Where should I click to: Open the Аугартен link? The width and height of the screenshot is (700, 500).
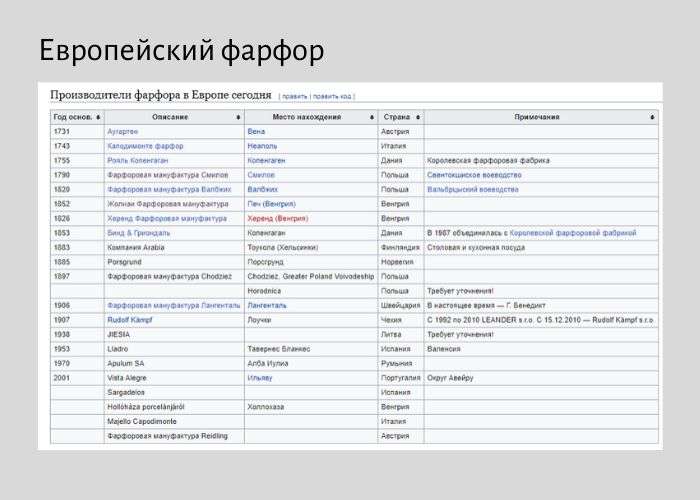coord(123,132)
